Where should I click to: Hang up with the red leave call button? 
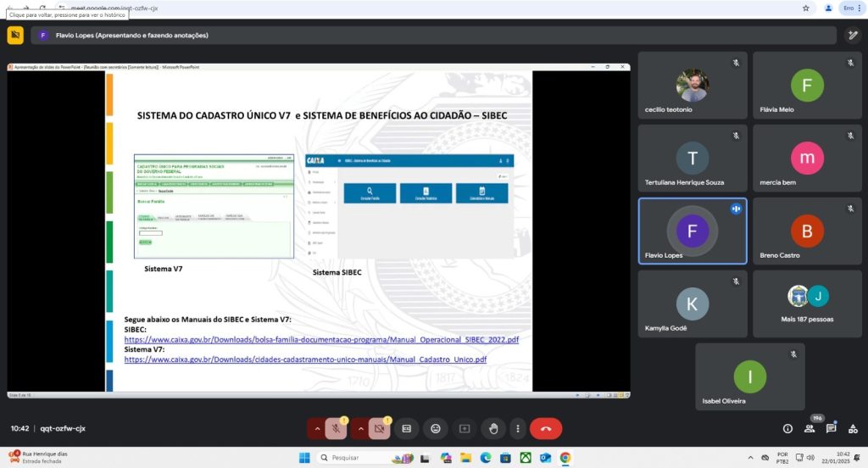tap(546, 429)
